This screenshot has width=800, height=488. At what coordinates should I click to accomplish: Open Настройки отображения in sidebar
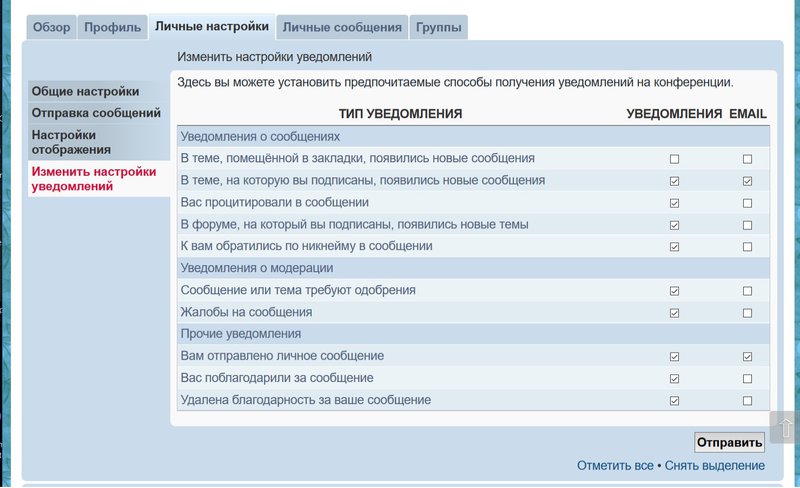coord(70,142)
